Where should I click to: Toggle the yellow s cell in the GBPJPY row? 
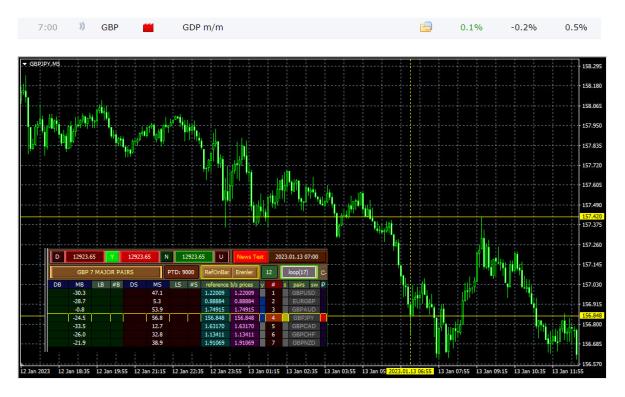[x=285, y=318]
